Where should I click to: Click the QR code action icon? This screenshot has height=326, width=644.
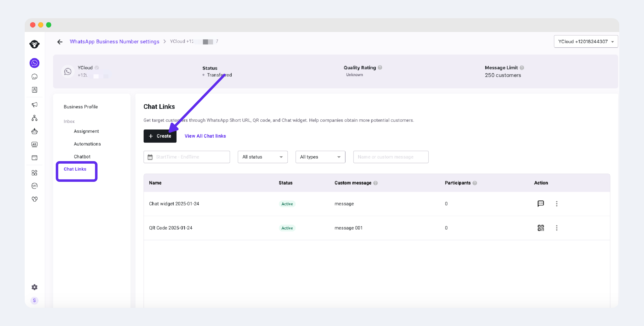[x=540, y=228]
